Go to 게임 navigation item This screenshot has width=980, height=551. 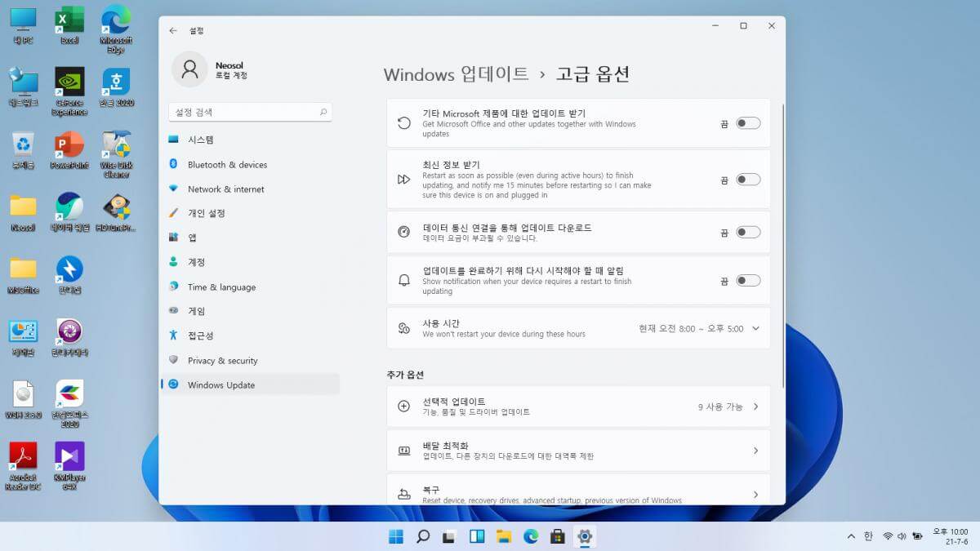tap(250, 311)
